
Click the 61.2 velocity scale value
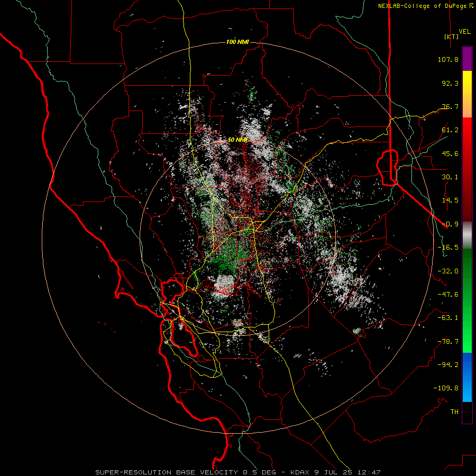450,130
